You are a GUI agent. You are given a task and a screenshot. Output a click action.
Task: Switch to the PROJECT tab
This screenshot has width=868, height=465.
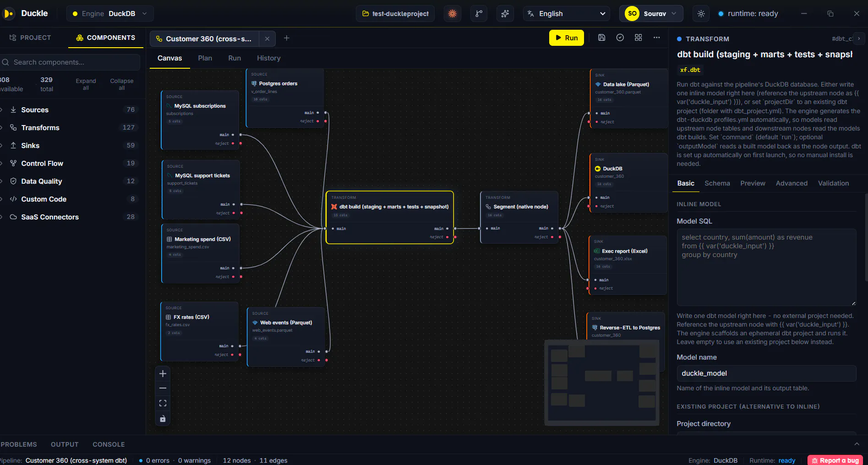point(30,38)
